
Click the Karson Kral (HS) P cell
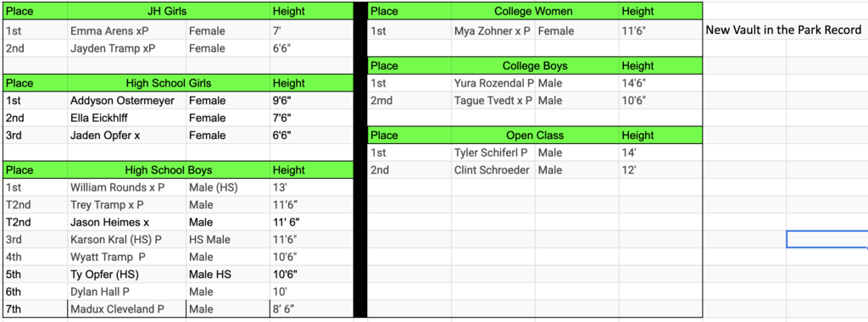tap(127, 240)
